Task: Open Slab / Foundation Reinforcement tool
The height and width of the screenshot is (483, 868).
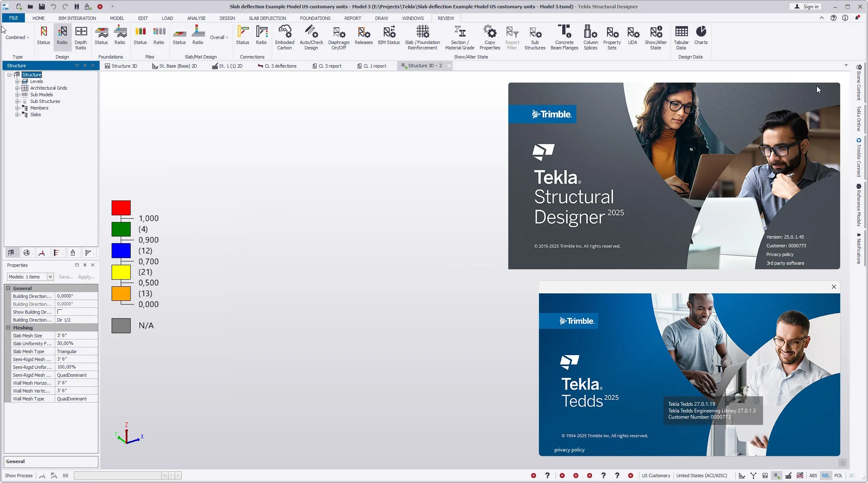Action: [422, 37]
